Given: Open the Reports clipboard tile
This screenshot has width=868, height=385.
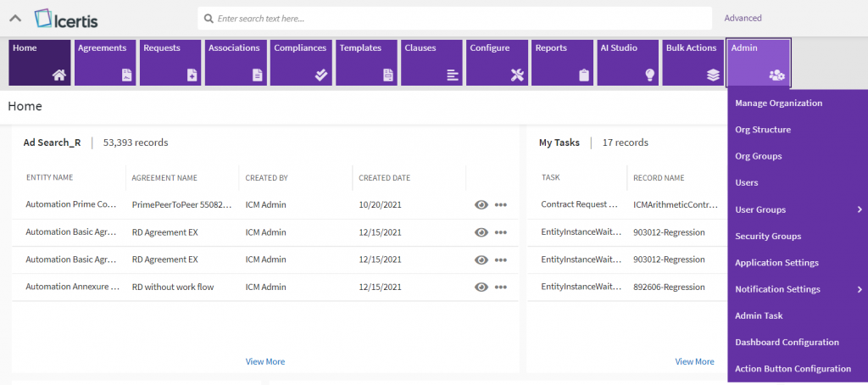Looking at the screenshot, I should tap(562, 62).
